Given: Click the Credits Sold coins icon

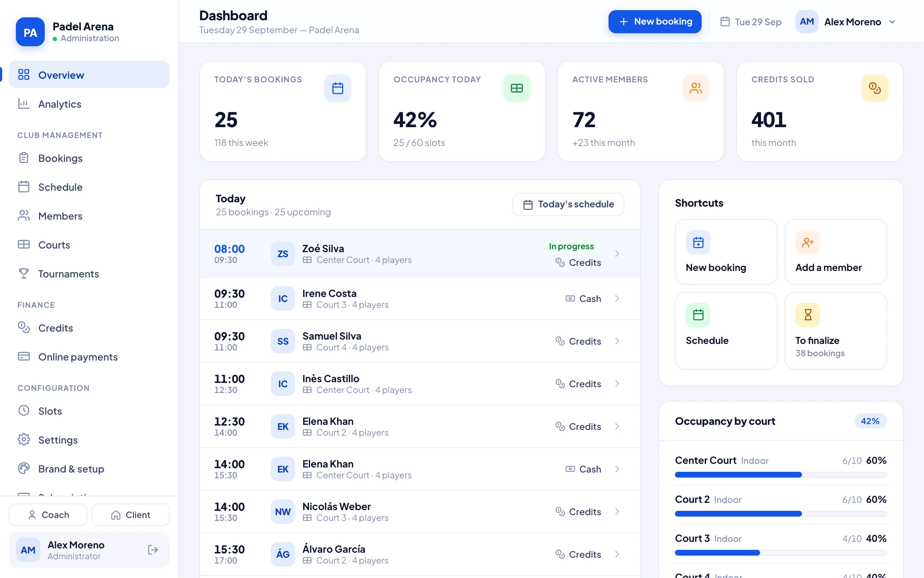Looking at the screenshot, I should coord(875,88).
